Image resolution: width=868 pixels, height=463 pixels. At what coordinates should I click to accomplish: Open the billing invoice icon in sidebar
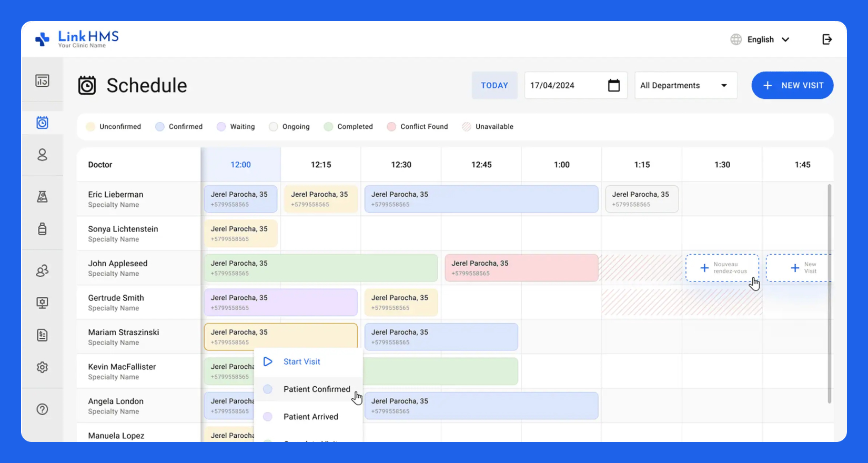coord(42,335)
